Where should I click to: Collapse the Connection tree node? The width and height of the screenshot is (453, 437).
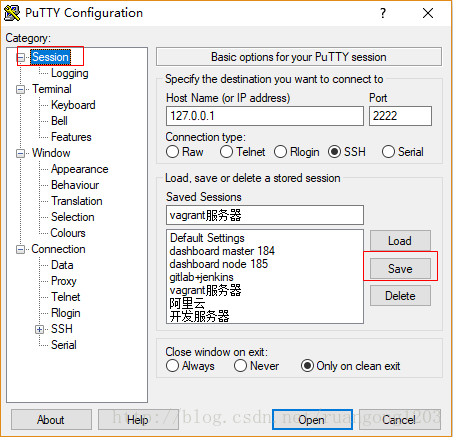click(21, 249)
